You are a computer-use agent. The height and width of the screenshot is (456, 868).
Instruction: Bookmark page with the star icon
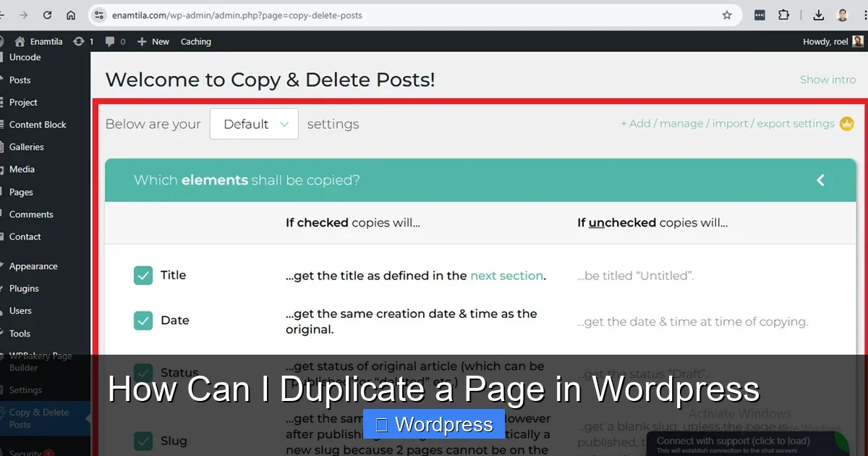pos(726,14)
